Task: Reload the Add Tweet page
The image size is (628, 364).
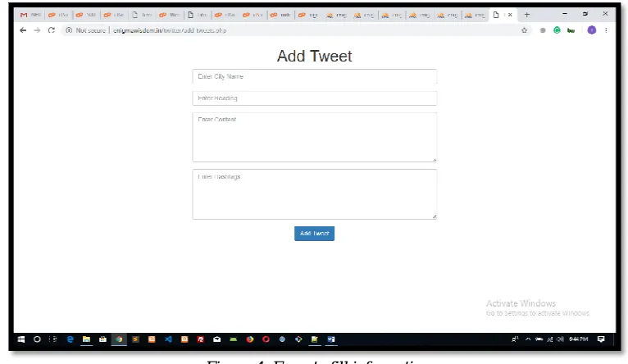Action: [x=52, y=30]
